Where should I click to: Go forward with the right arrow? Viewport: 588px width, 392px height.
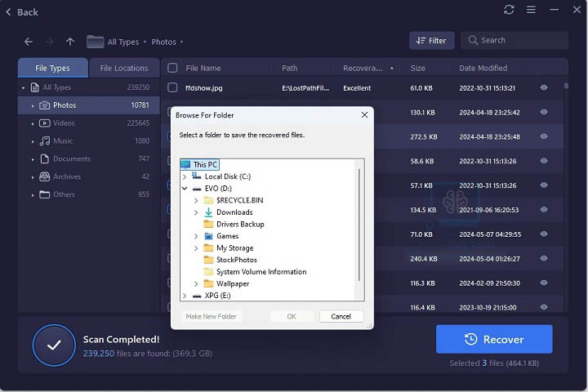point(50,42)
